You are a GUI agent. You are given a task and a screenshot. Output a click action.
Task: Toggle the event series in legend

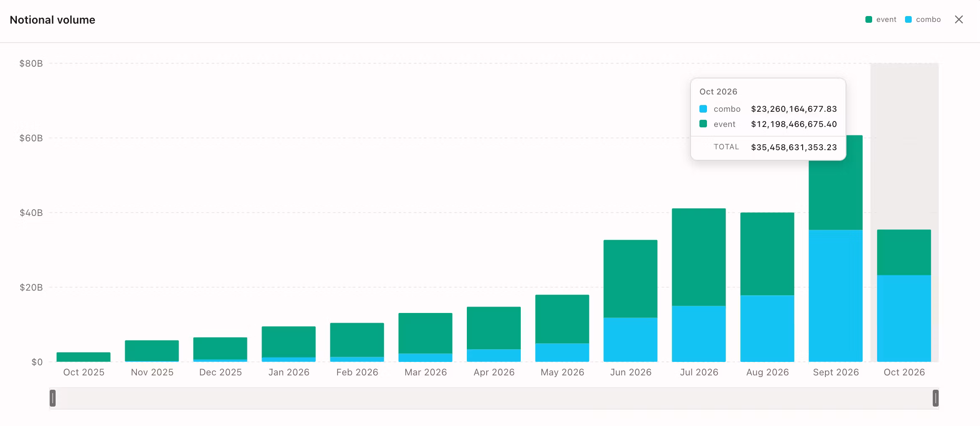(x=881, y=19)
